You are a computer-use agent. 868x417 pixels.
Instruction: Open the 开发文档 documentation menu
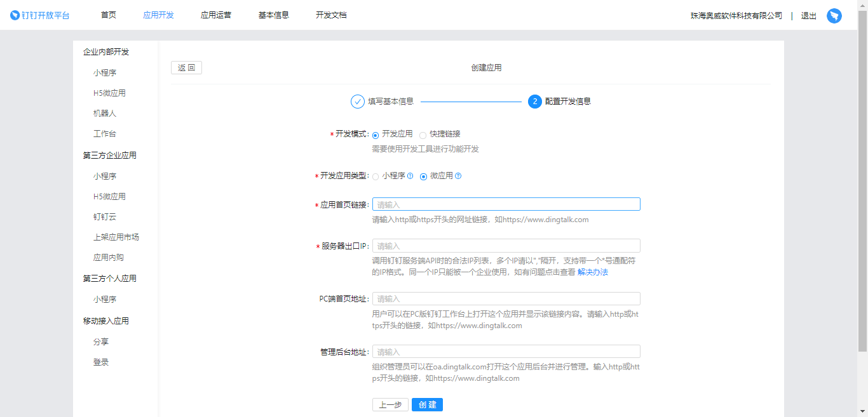pyautogui.click(x=330, y=15)
